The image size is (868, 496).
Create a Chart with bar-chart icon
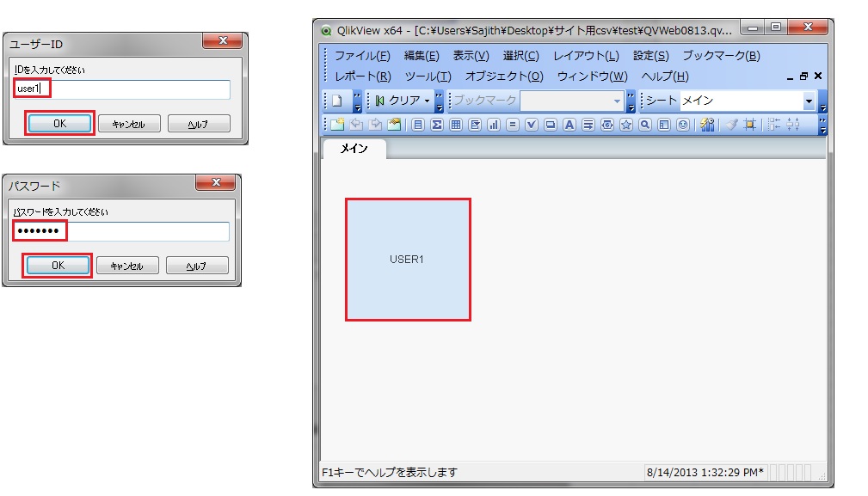[494, 125]
